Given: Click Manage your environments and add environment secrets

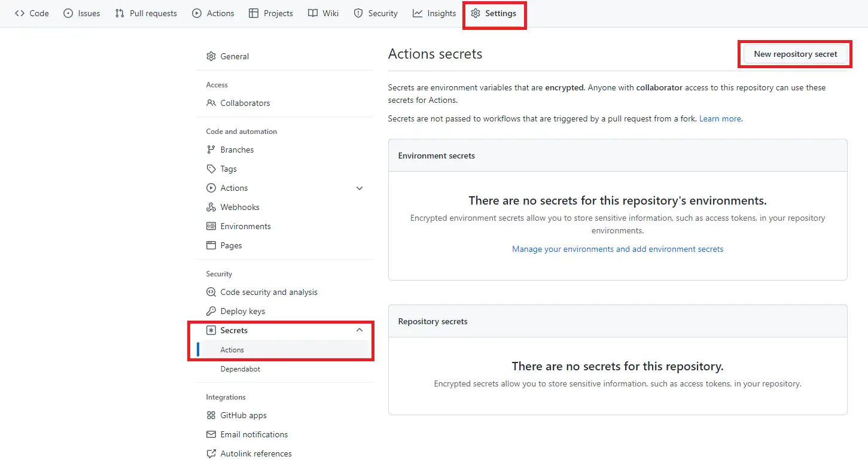Looking at the screenshot, I should click(x=617, y=249).
